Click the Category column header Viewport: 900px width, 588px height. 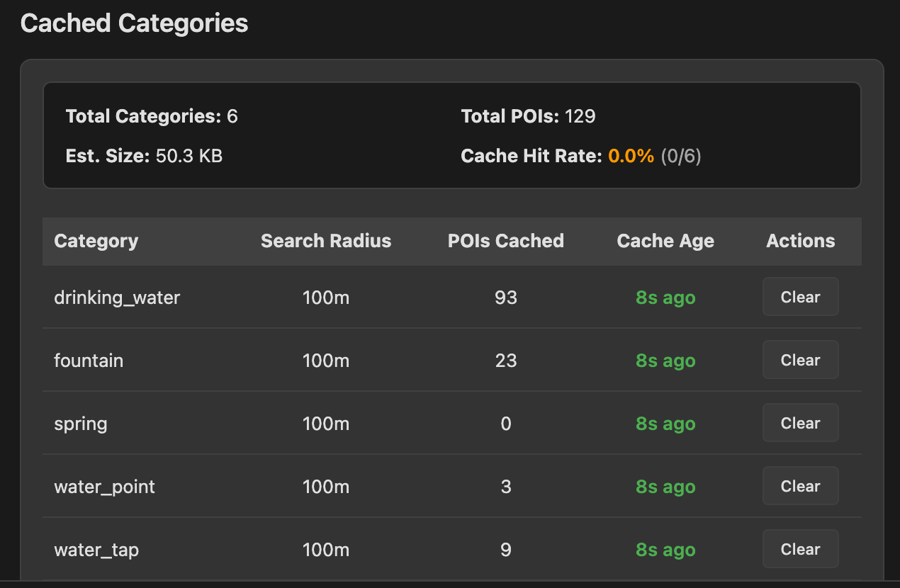coord(96,241)
